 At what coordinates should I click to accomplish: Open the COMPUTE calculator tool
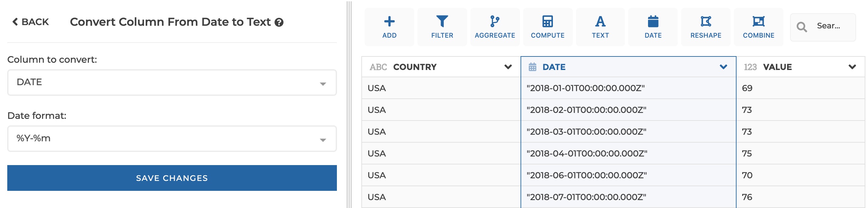[x=548, y=27]
